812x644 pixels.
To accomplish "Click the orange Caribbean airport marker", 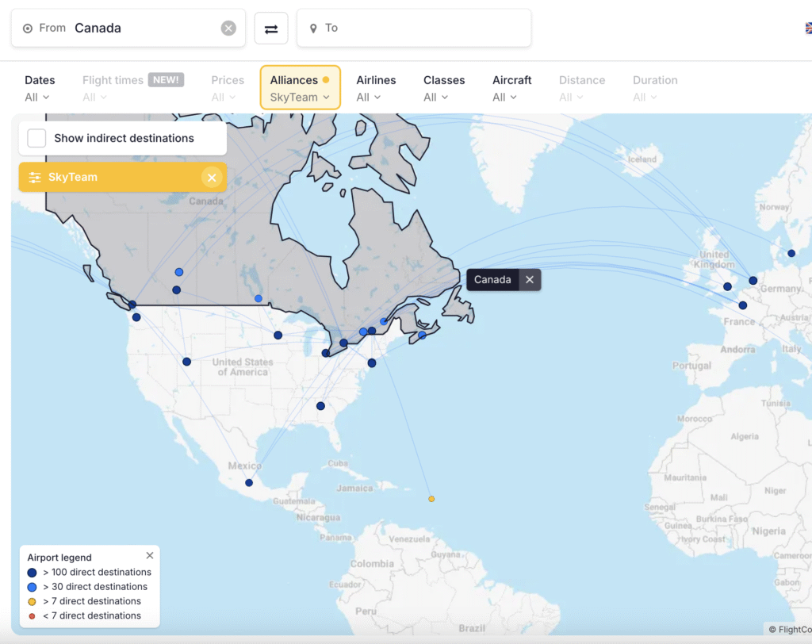I will tap(431, 499).
